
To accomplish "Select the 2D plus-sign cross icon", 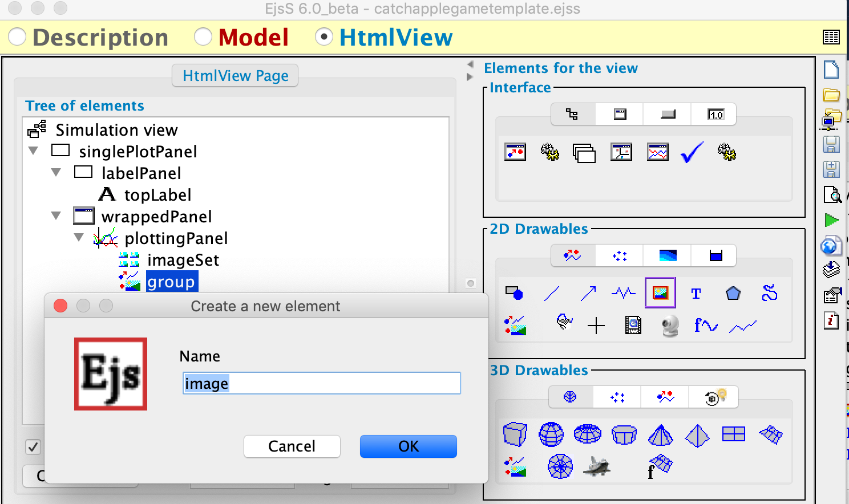I will (x=596, y=326).
